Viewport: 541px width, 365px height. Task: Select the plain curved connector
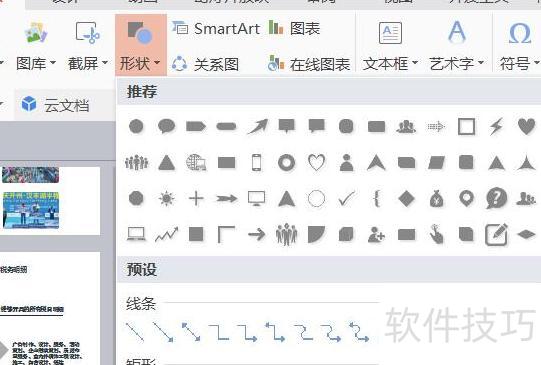(303, 332)
